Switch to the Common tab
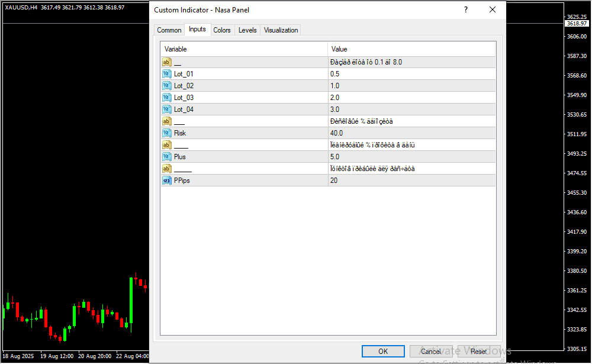The width and height of the screenshot is (592, 364). point(169,30)
